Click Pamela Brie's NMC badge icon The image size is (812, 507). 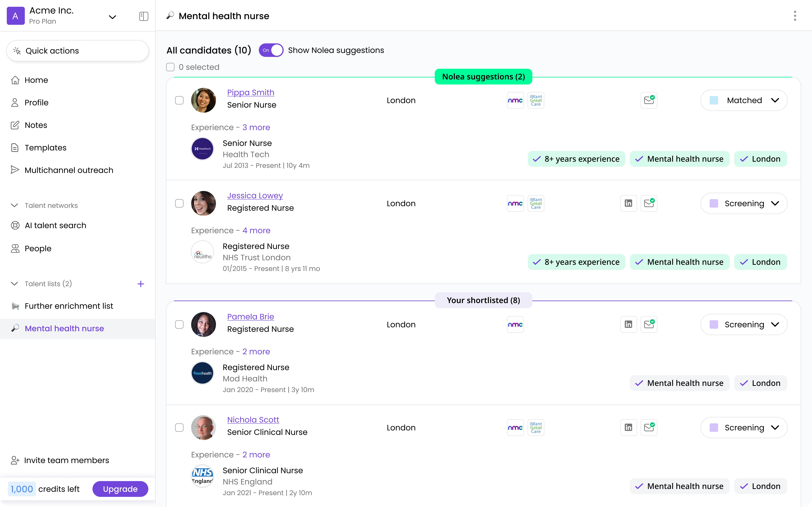pyautogui.click(x=515, y=325)
